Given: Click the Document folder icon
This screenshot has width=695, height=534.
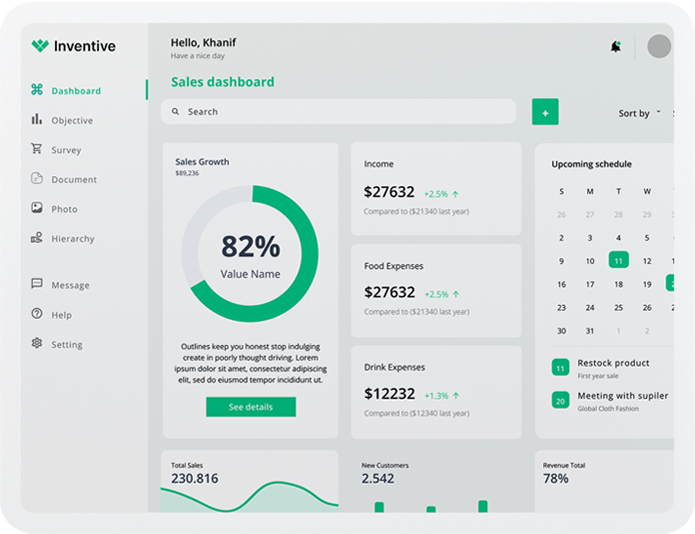Looking at the screenshot, I should [37, 179].
